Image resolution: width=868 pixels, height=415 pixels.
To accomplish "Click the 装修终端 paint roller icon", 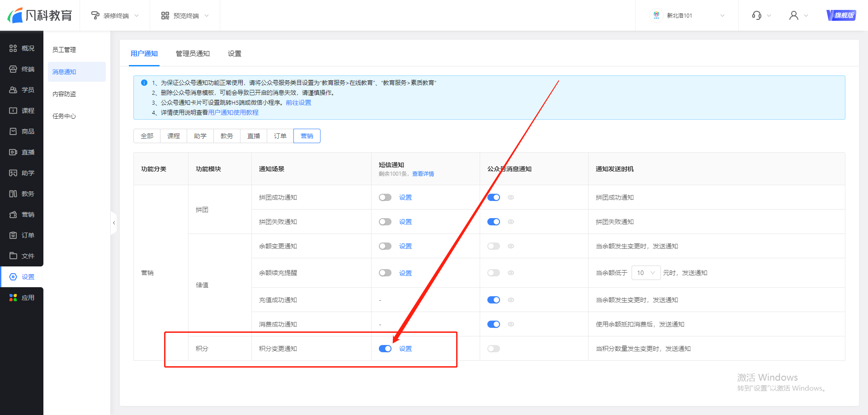I will tap(95, 16).
